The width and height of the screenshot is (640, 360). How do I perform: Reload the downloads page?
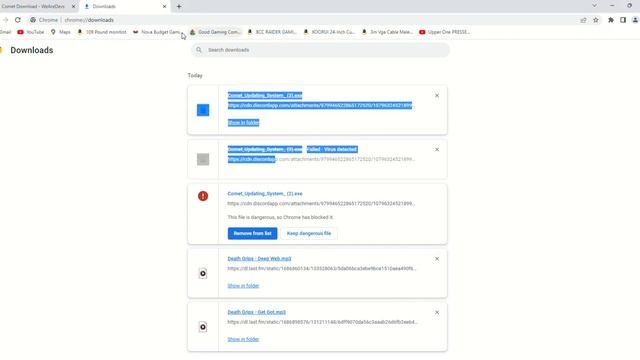[x=18, y=20]
